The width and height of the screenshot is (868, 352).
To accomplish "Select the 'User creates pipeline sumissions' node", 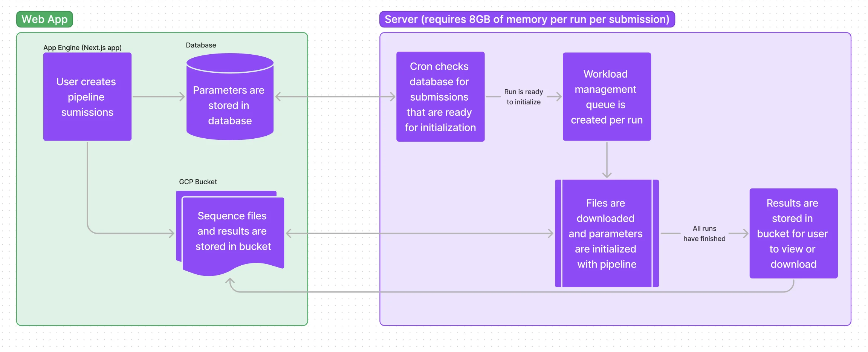I will tap(87, 96).
